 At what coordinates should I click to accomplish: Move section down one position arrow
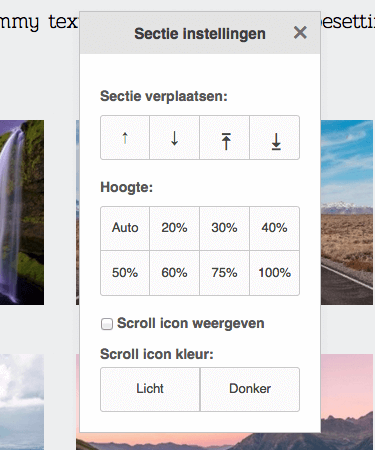point(175,138)
